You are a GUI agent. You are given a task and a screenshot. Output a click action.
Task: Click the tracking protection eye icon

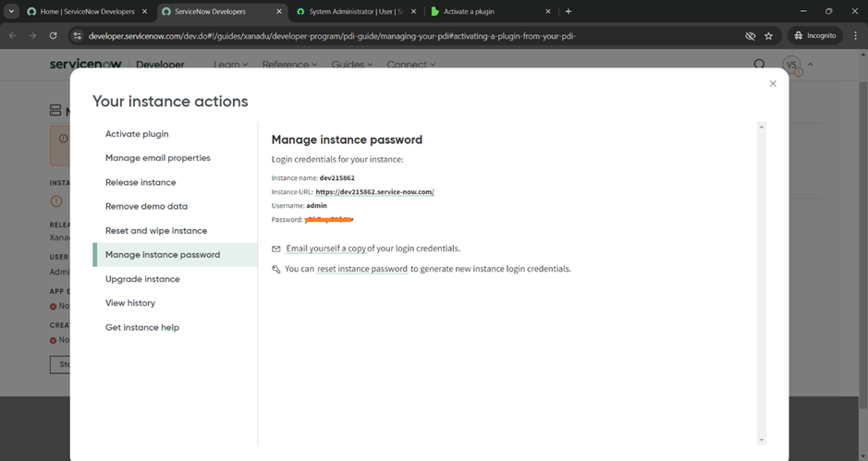750,36
